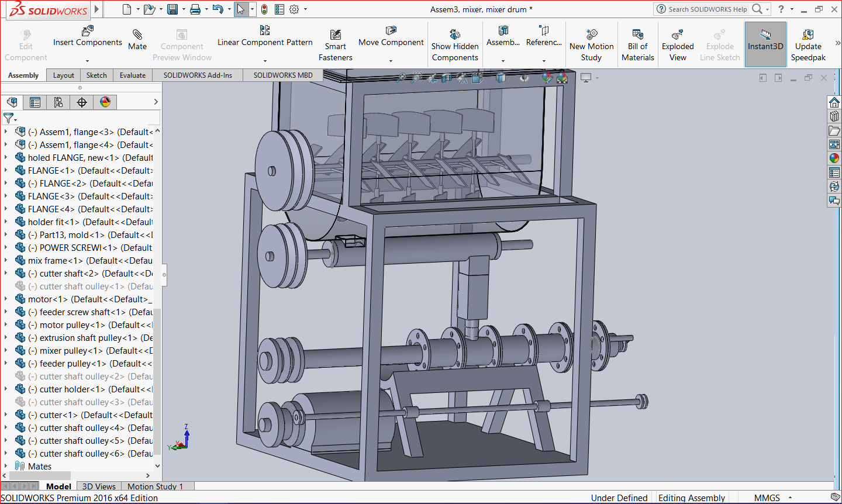The width and height of the screenshot is (842, 504).
Task: Open the Linear Component Pattern dropdown arrow
Action: [x=265, y=61]
